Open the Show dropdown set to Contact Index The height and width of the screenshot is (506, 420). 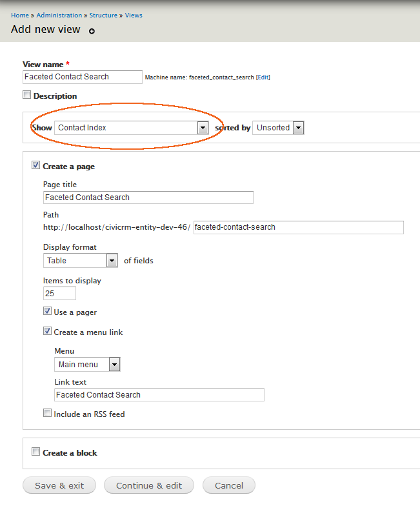[x=132, y=128]
